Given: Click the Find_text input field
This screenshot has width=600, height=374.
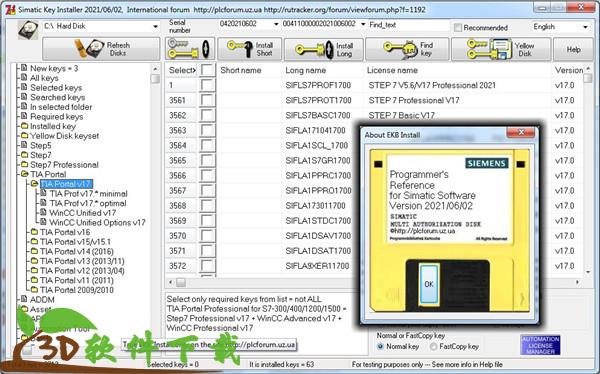Looking at the screenshot, I should tap(409, 25).
